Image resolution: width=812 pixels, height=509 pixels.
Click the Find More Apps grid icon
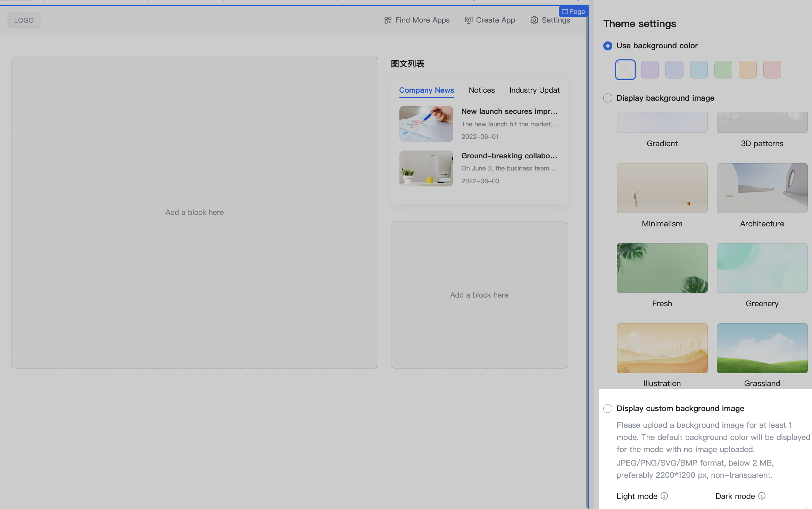(388, 20)
